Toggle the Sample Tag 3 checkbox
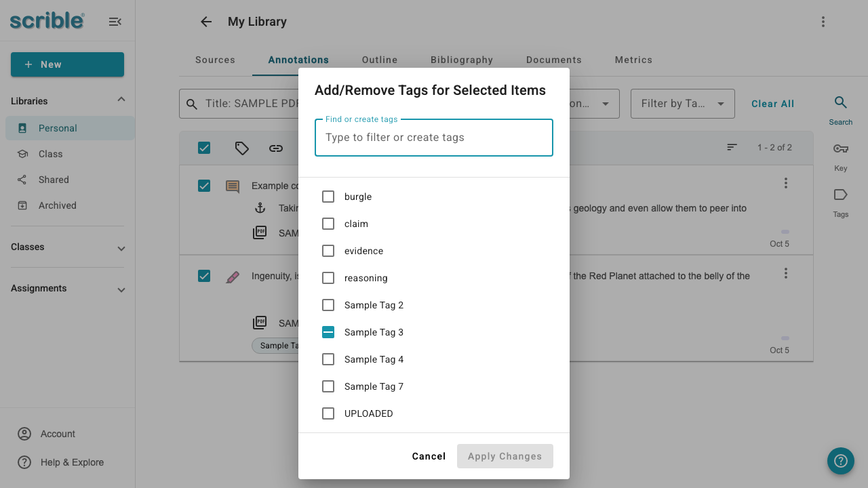The width and height of the screenshot is (868, 488). click(328, 332)
